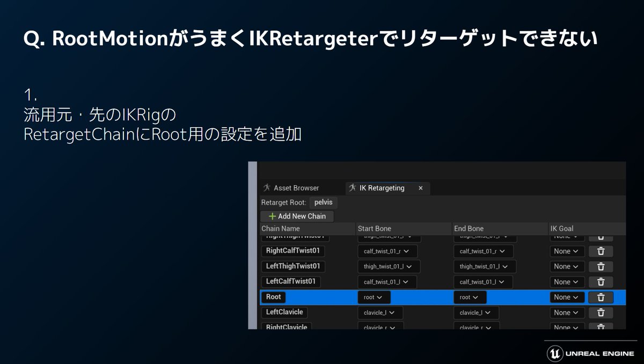
Task: Select the Chain Name column header
Action: point(306,229)
